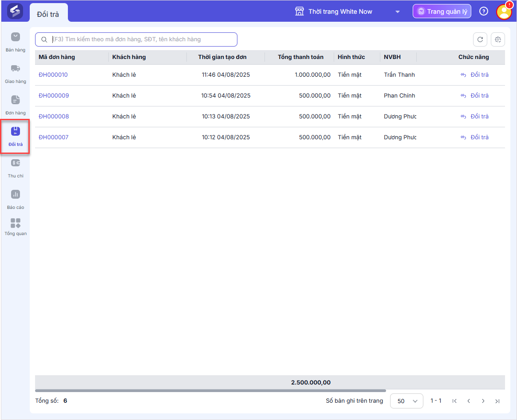The image size is (517, 420).
Task: Click Đổi trả for order ĐH000008
Action: coord(474,117)
